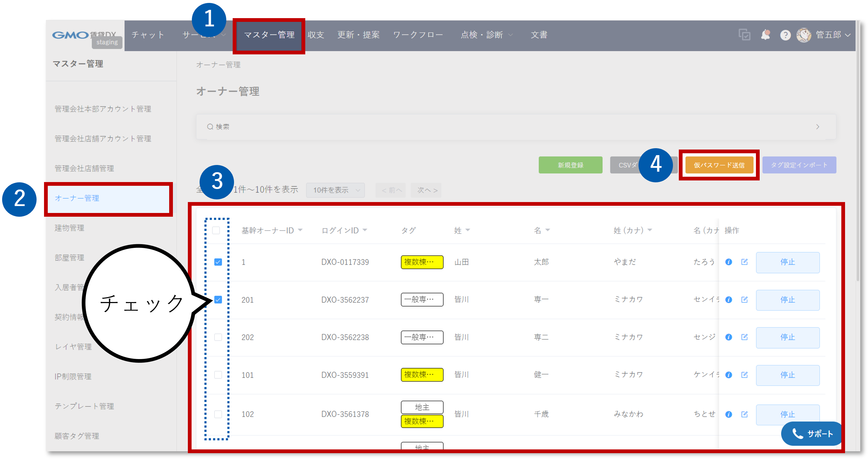Click 停止 for owner DXO-3562238
Image resolution: width=868 pixels, height=459 pixels.
pos(787,337)
